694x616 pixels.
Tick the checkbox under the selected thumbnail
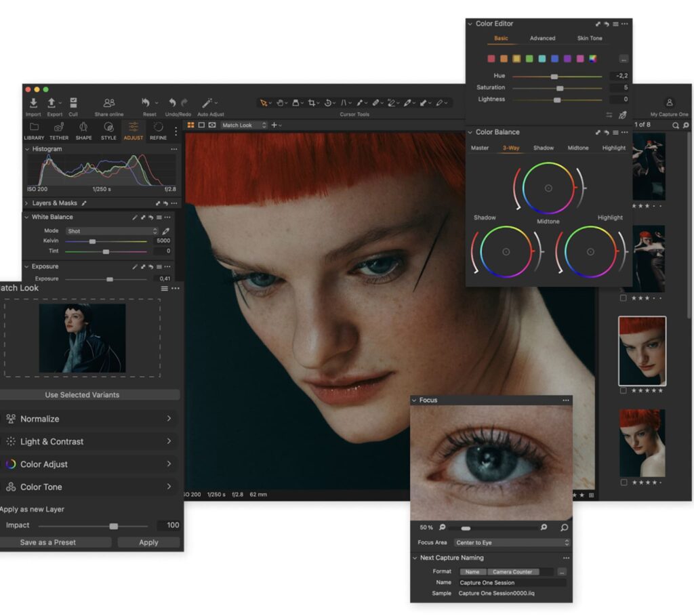624,390
